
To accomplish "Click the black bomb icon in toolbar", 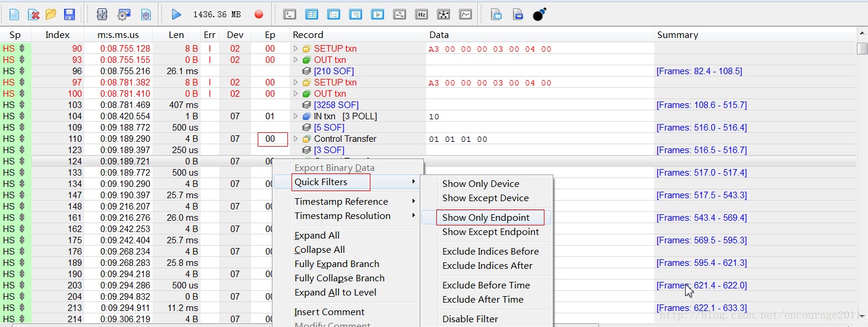I will pos(539,14).
